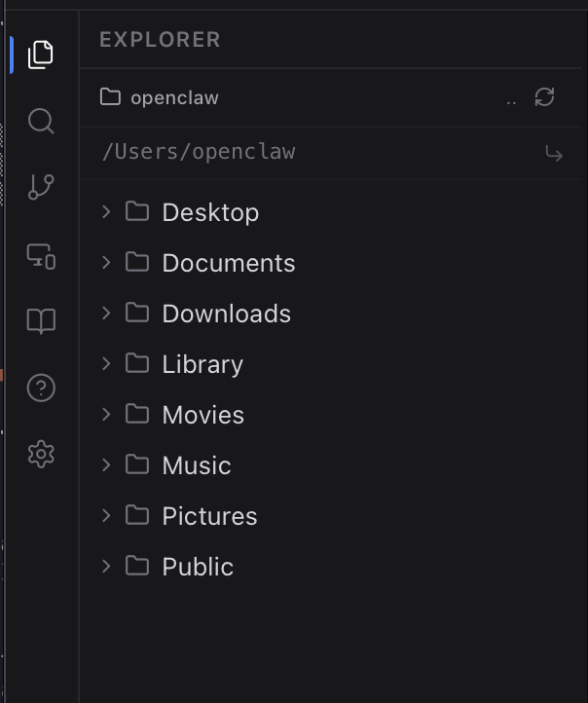This screenshot has height=703, width=588.
Task: Expand the Movies folder chevron
Action: click(106, 414)
